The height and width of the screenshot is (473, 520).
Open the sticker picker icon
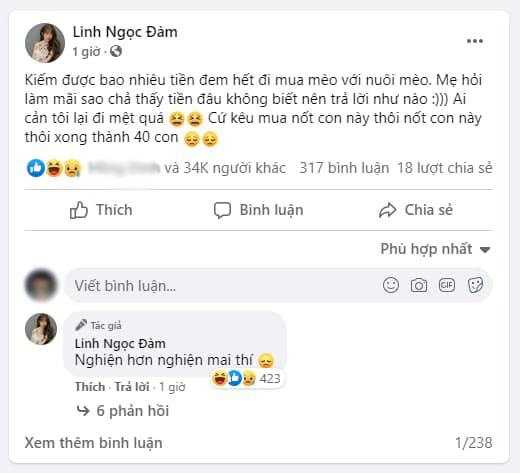(x=475, y=285)
